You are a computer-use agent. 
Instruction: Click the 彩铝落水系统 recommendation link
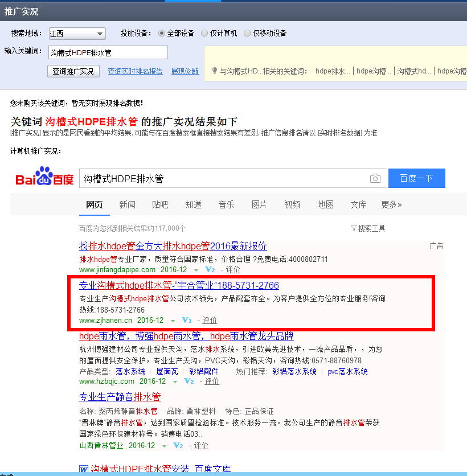294,371
